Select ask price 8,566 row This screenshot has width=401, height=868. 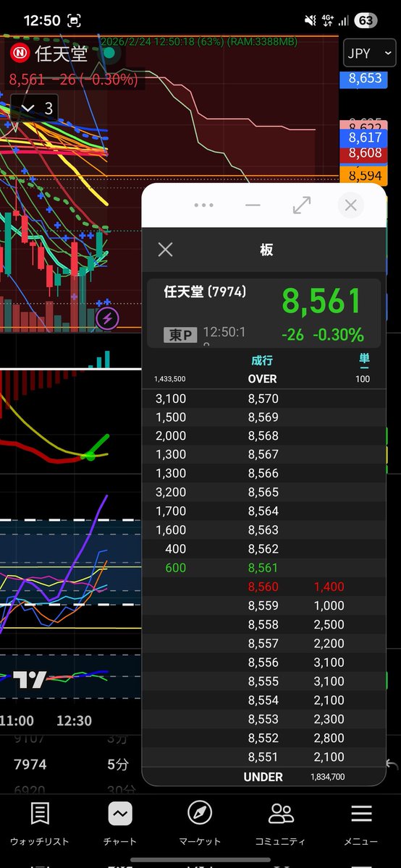coord(263,474)
